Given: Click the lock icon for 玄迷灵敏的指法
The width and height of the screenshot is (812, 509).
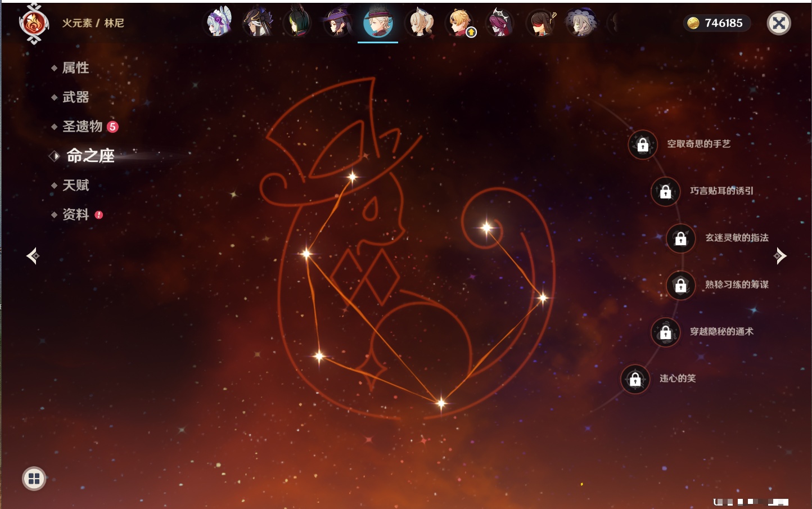Looking at the screenshot, I should pyautogui.click(x=681, y=238).
